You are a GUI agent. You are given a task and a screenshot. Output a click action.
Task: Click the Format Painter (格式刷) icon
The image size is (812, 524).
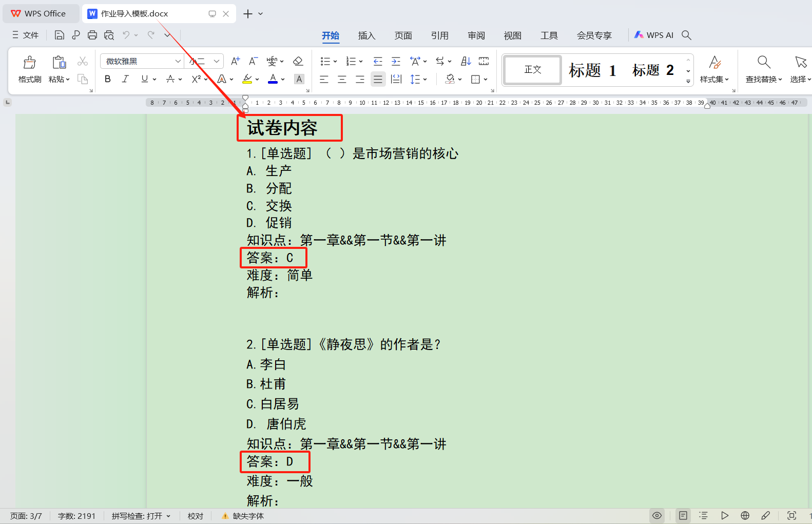30,69
